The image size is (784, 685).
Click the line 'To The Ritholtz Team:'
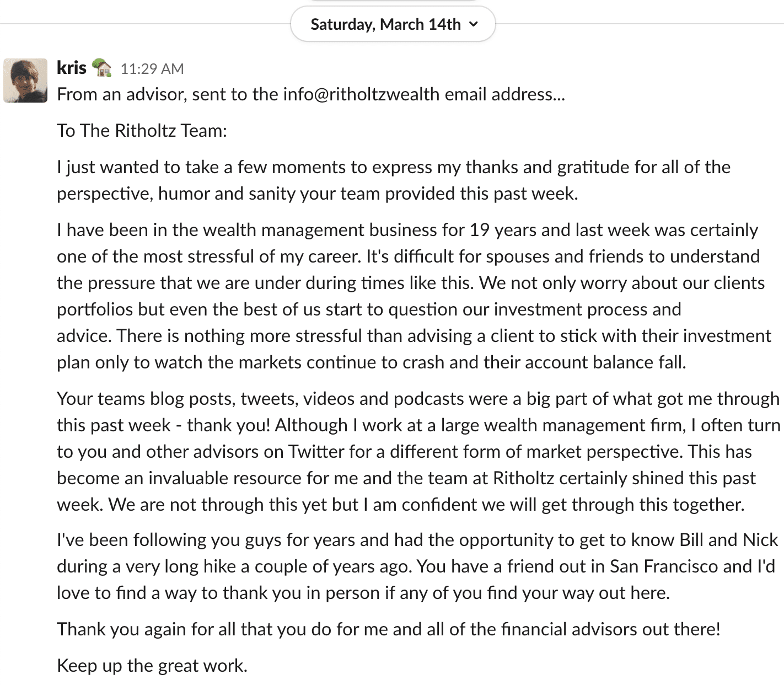click(x=142, y=131)
